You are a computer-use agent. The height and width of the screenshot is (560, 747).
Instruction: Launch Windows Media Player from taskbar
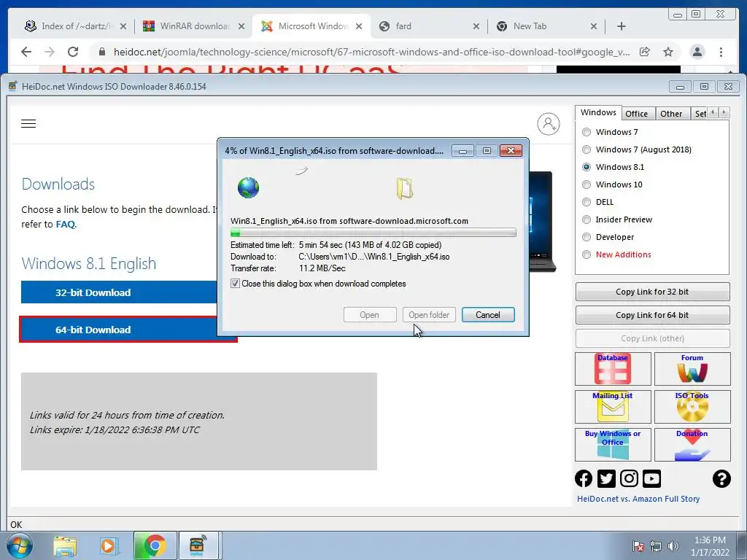109,545
